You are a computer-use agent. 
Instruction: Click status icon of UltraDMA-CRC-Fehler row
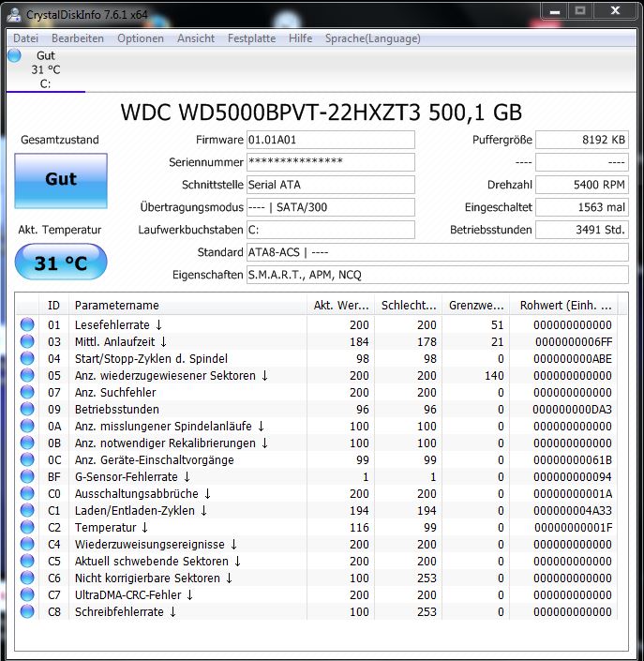pos(27,594)
